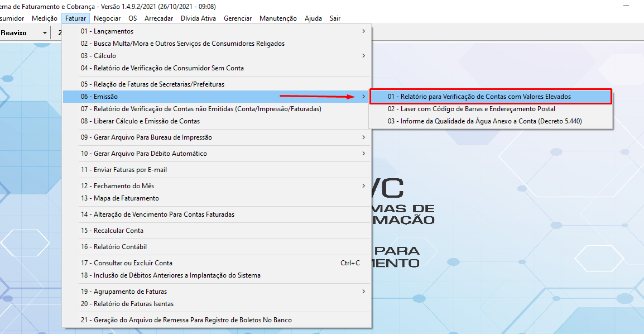Click 11 - Enviar Faturas por E-mail
The image size is (644, 334).
point(124,170)
